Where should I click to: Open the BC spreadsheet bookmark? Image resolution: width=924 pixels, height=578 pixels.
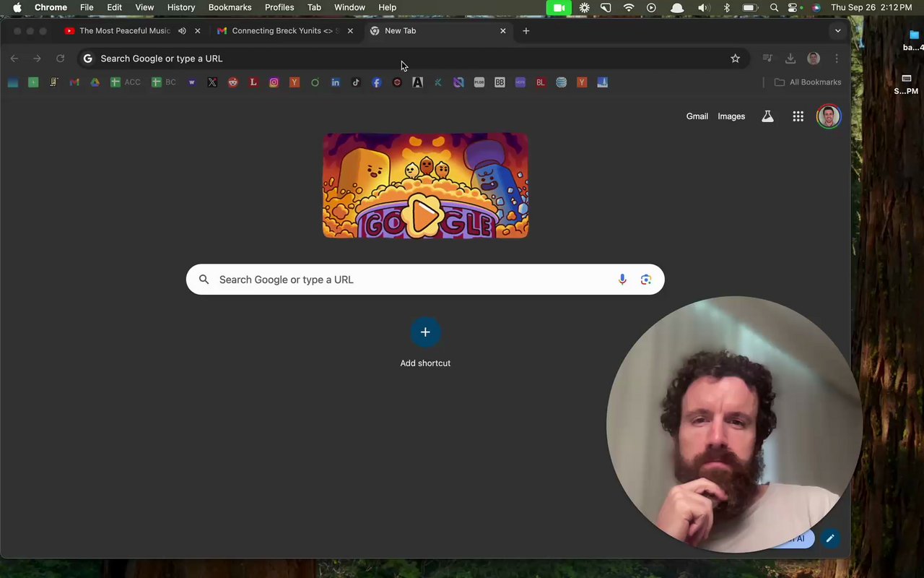[x=164, y=82]
